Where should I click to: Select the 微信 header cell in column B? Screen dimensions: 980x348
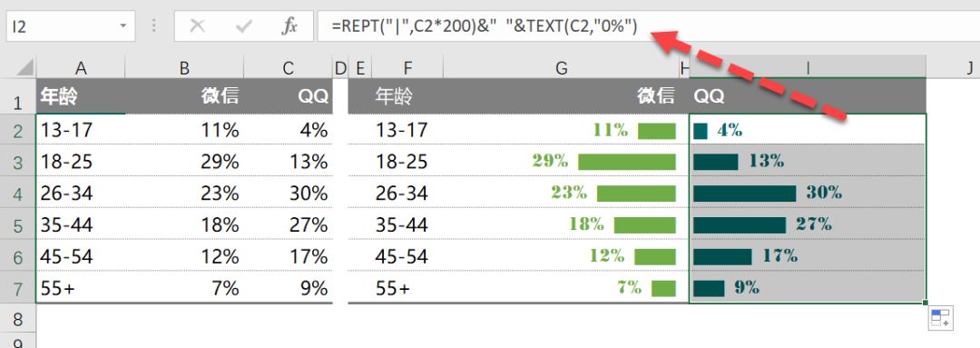click(x=184, y=95)
